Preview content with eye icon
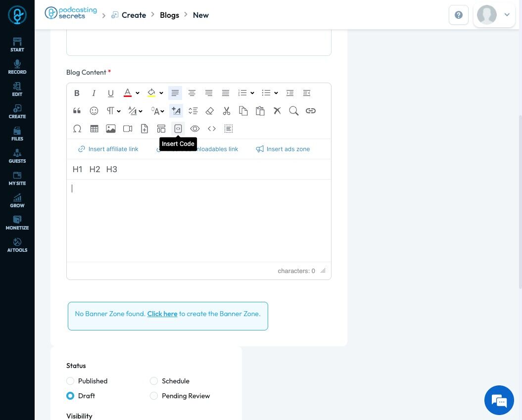 (x=195, y=129)
